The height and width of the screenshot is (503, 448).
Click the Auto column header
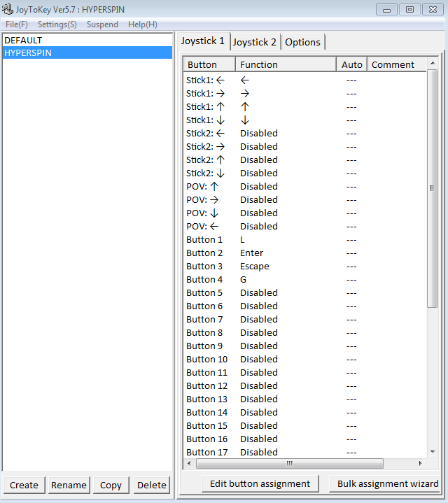[x=351, y=64]
